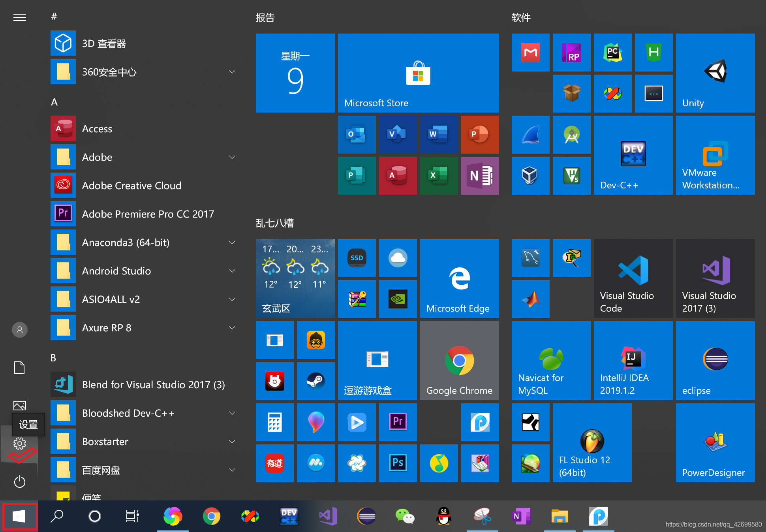
Task: Open the PowerDesigner tile
Action: tap(715, 443)
